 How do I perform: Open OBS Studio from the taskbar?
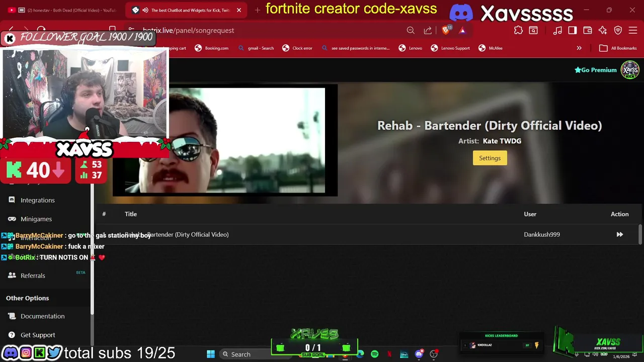(434, 354)
